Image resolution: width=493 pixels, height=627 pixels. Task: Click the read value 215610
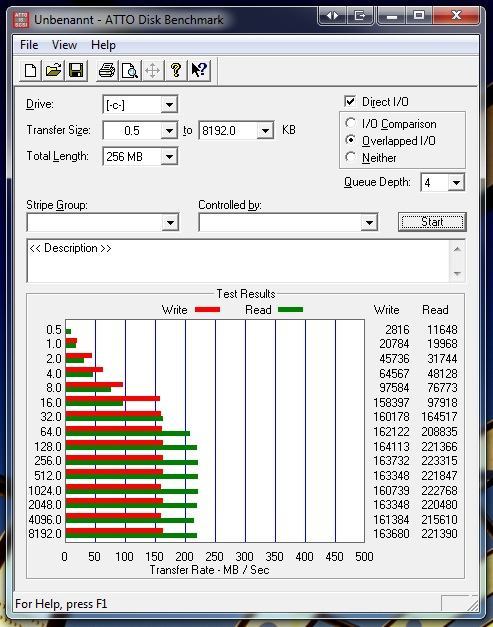pos(439,519)
